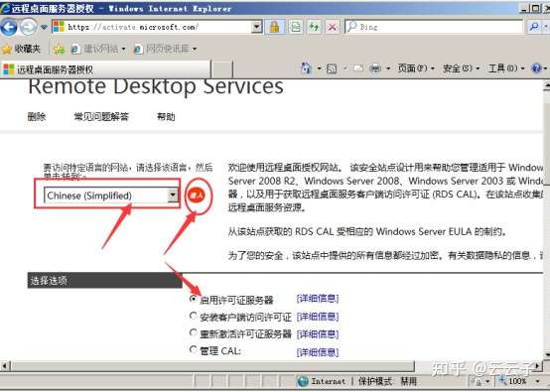Screen dimensions: 550x392
Task: Click the 保护模式: 禁用 status text
Action: click(x=387, y=381)
